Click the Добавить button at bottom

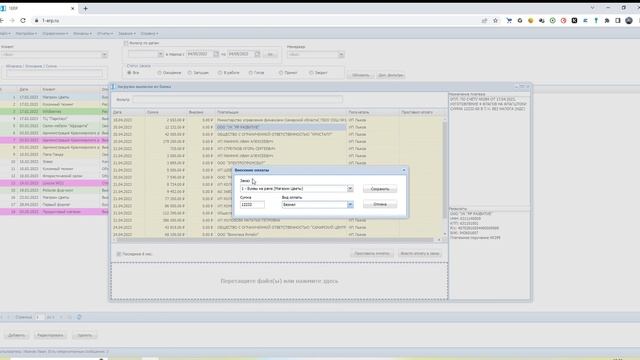17,335
